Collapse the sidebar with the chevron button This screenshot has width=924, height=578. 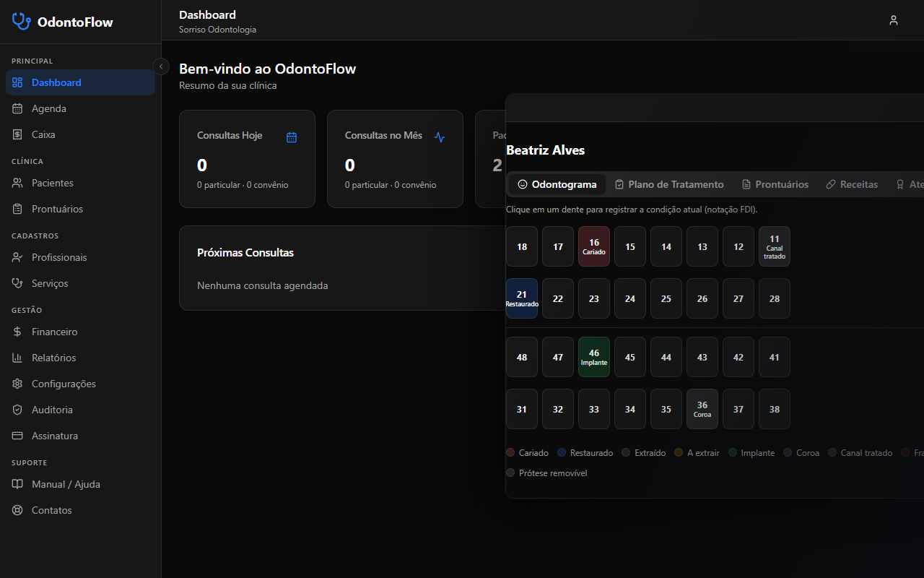point(161,66)
